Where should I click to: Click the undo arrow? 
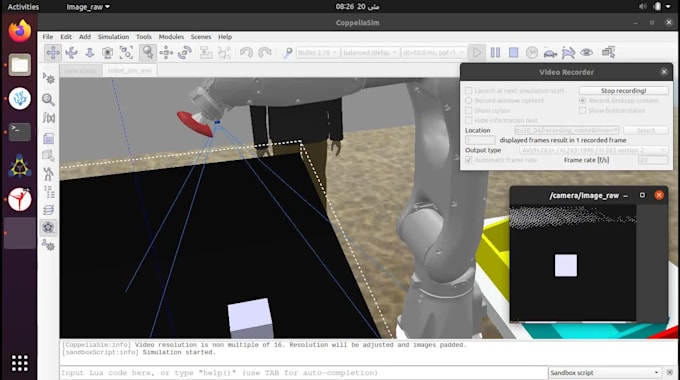246,52
